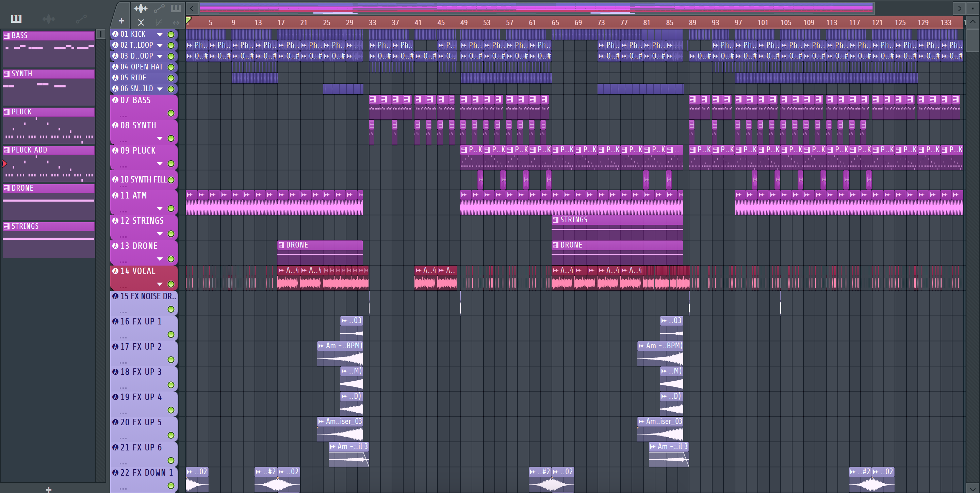Select the 18 FX UP 3 track name
The image size is (980, 493).
141,372
